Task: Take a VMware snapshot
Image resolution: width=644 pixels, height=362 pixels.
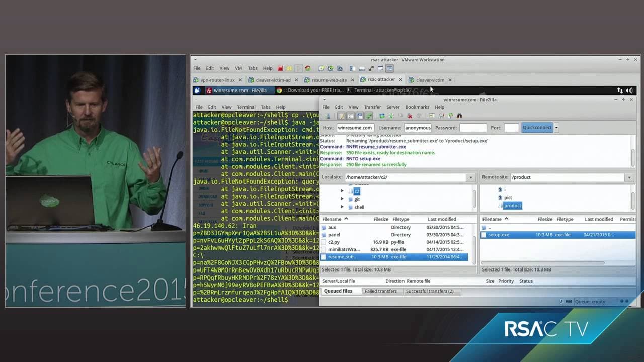Action: (321, 68)
